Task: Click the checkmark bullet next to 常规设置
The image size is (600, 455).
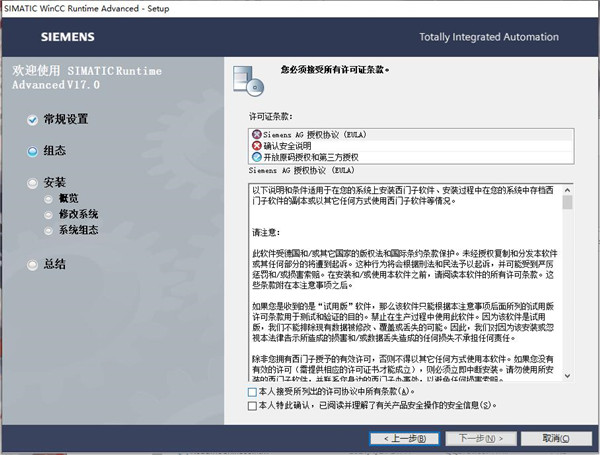Action: pos(33,120)
